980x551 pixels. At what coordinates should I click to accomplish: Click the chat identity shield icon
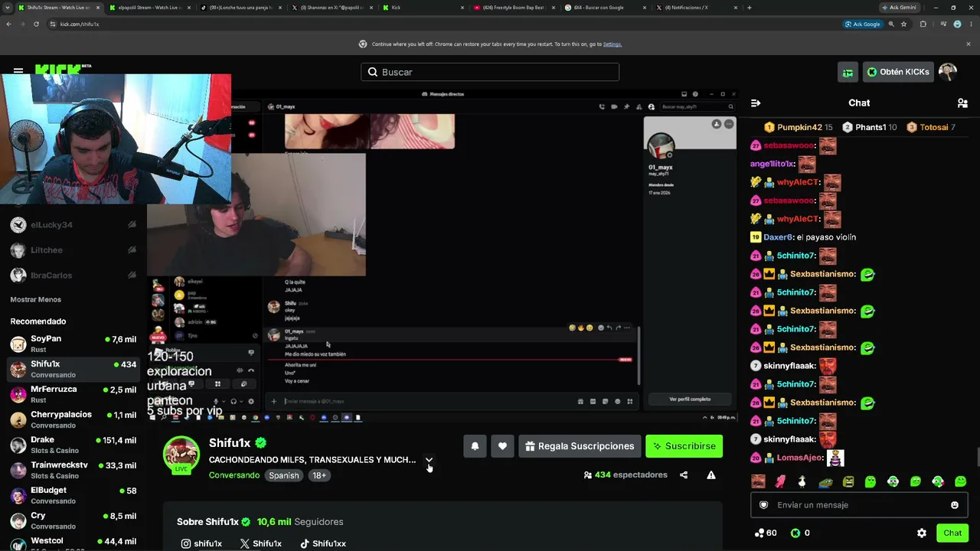coord(763,505)
